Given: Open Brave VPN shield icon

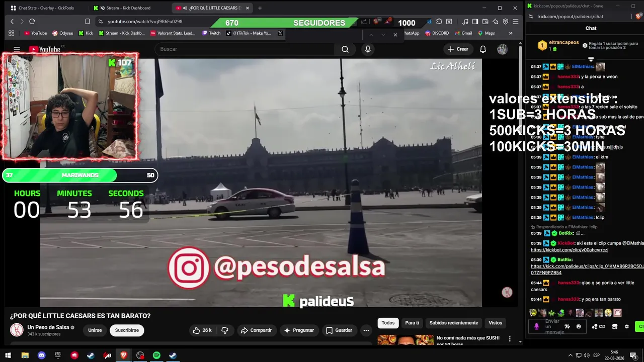Looking at the screenshot, I should [x=506, y=22].
